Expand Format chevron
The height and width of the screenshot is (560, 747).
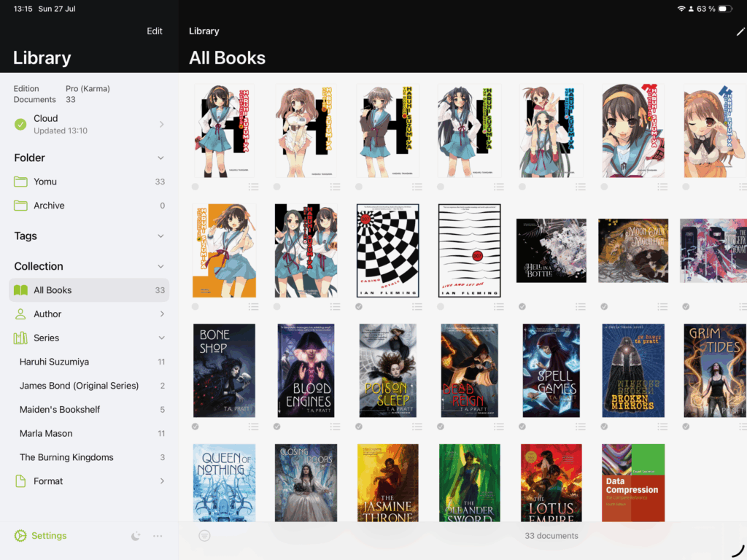[x=162, y=481]
